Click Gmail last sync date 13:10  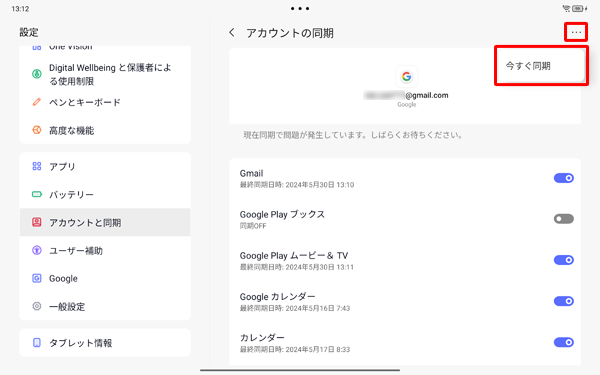pos(297,185)
